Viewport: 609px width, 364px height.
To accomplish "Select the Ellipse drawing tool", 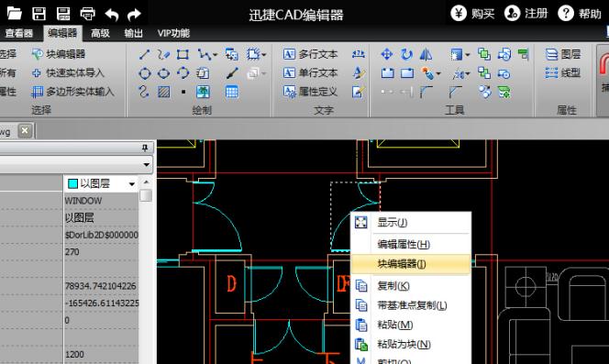I will pos(163,73).
